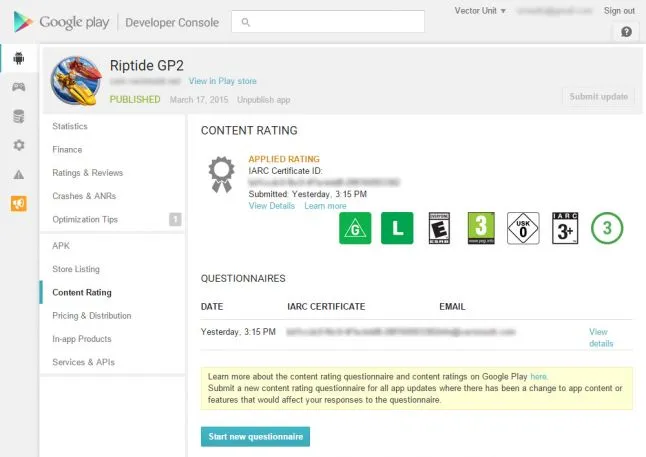The height and width of the screenshot is (457, 646).
Task: Click the Optimization Tips count badge
Action: point(175,219)
